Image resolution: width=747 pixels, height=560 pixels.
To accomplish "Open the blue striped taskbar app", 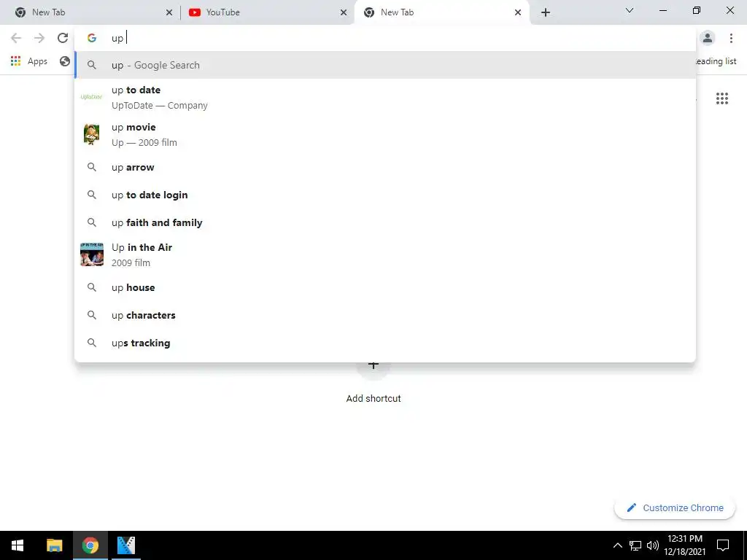I will [x=126, y=545].
